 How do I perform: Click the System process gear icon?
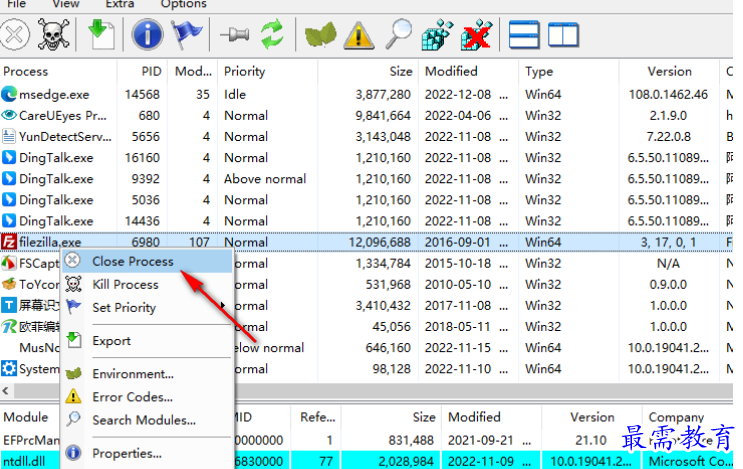[x=9, y=369]
